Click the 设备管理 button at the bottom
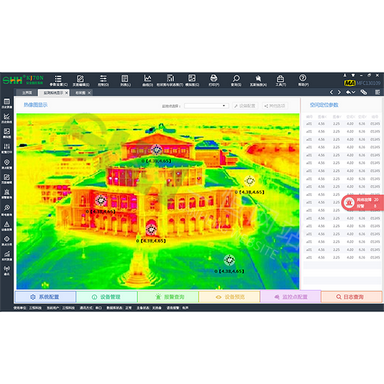The height and width of the screenshot is (384, 384). (107, 297)
